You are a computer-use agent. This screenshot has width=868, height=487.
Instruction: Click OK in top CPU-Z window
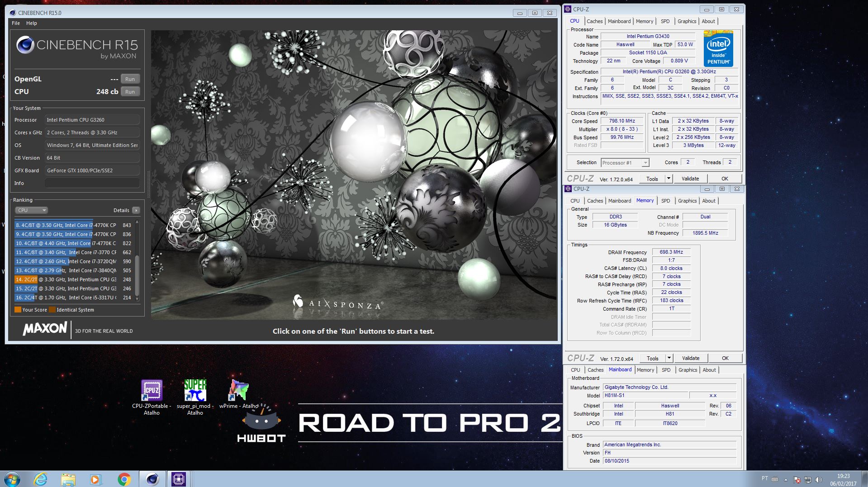pos(725,179)
